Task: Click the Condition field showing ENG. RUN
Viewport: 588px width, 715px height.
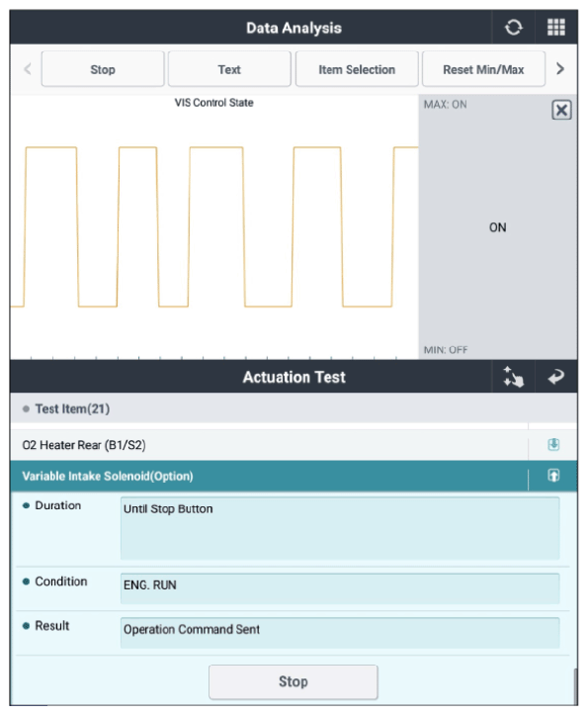Action: coord(340,588)
